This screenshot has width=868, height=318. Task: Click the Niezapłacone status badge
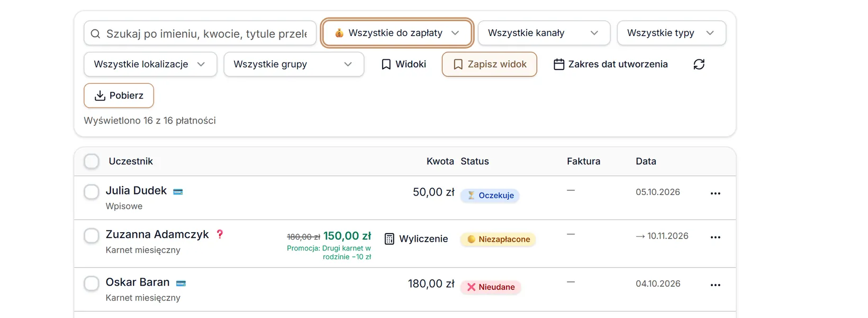(498, 240)
